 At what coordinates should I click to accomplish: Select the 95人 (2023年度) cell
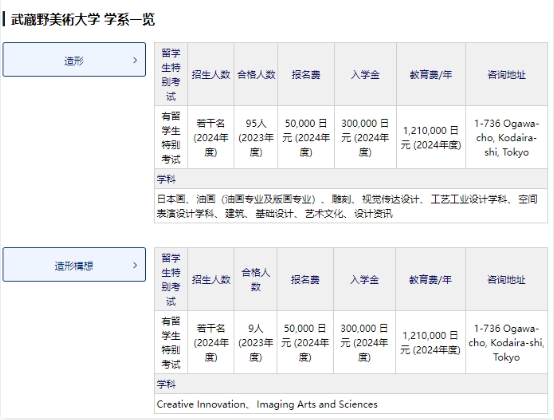pyautogui.click(x=256, y=137)
